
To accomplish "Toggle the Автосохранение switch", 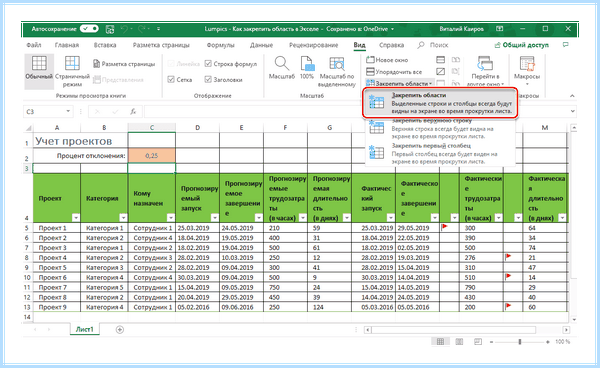I will [90, 29].
